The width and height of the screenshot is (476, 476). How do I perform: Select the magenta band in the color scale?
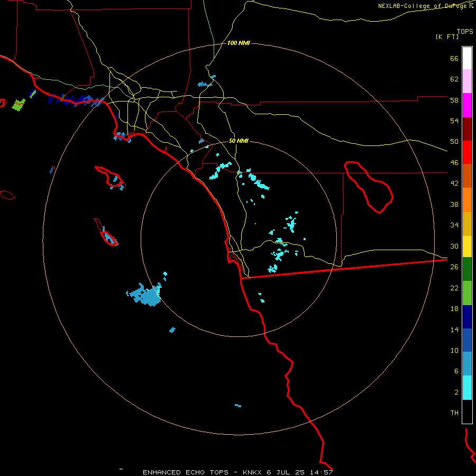[467, 105]
